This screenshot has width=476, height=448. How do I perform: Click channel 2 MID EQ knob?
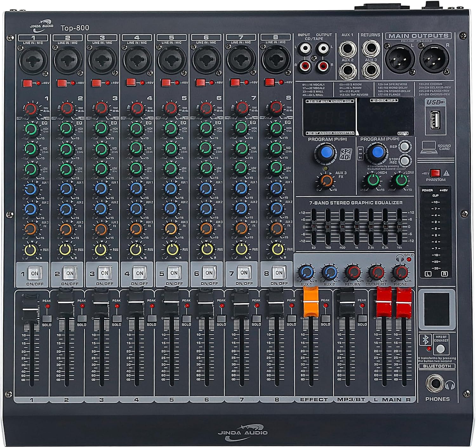click(x=66, y=149)
